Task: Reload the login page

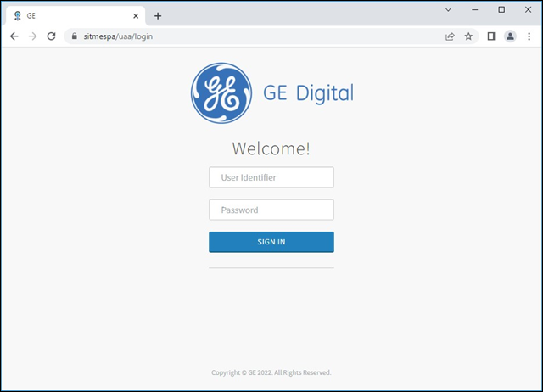Action: point(51,36)
